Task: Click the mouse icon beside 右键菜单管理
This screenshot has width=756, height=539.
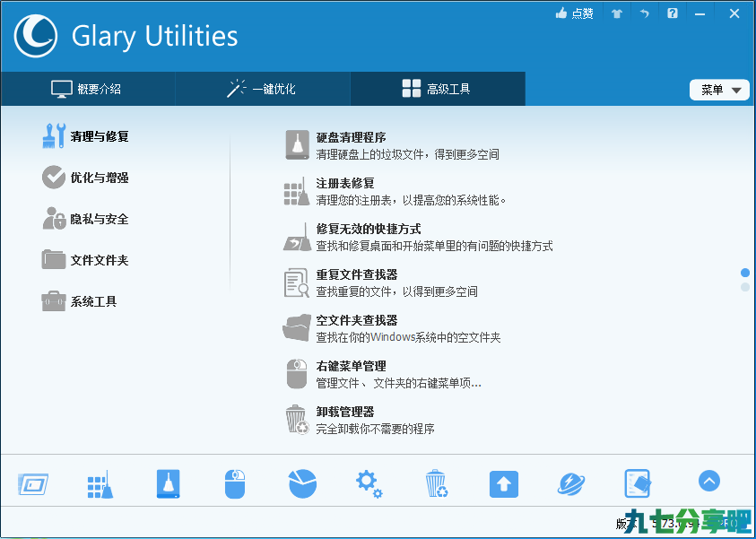Action: pyautogui.click(x=297, y=374)
